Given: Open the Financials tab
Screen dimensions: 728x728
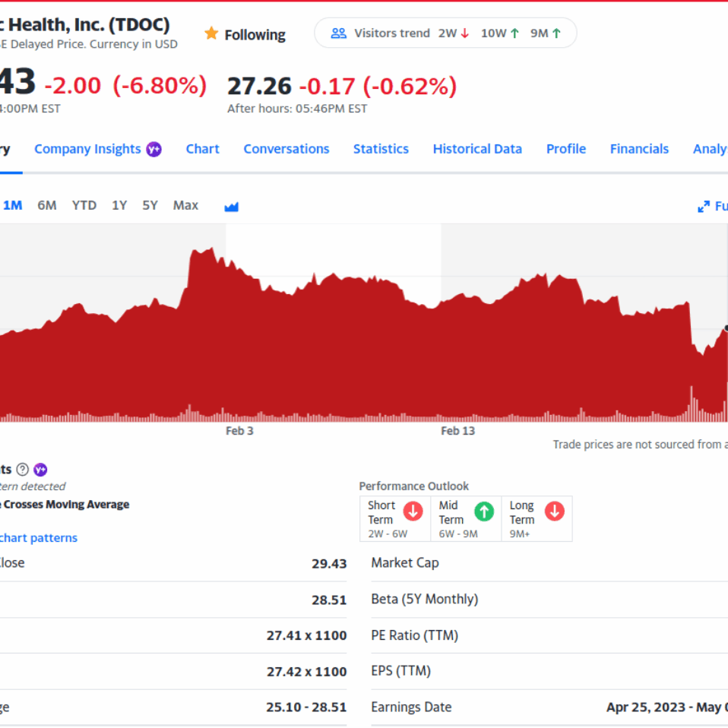Looking at the screenshot, I should (639, 149).
